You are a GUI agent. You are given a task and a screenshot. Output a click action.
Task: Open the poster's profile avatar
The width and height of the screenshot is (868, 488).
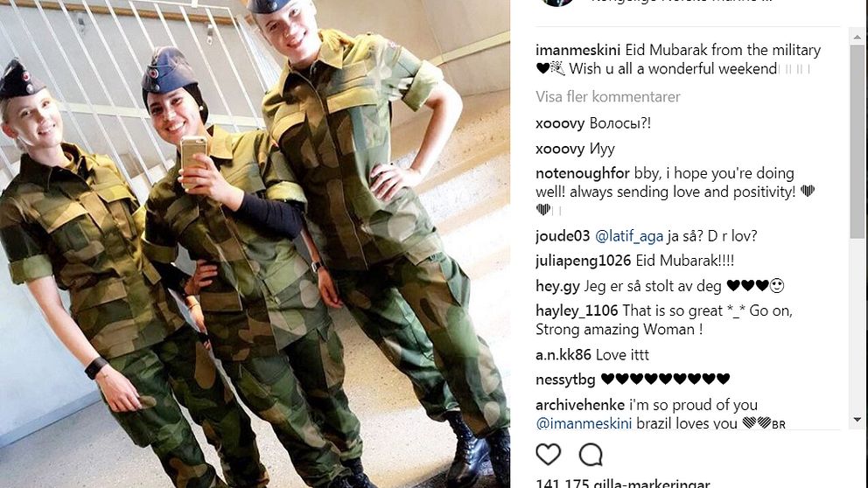556,3
